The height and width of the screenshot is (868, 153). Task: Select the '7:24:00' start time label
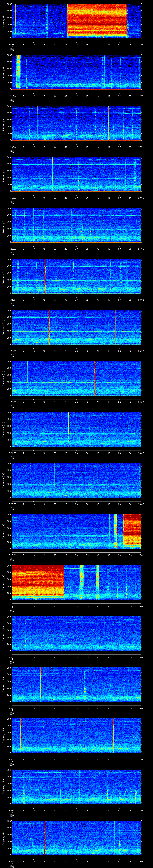(x=12, y=453)
